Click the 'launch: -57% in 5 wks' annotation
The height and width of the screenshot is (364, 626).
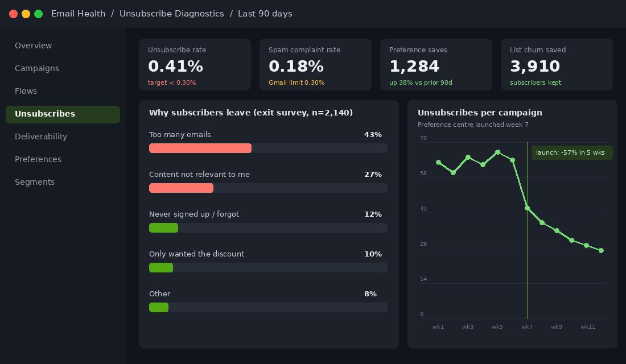[572, 152]
